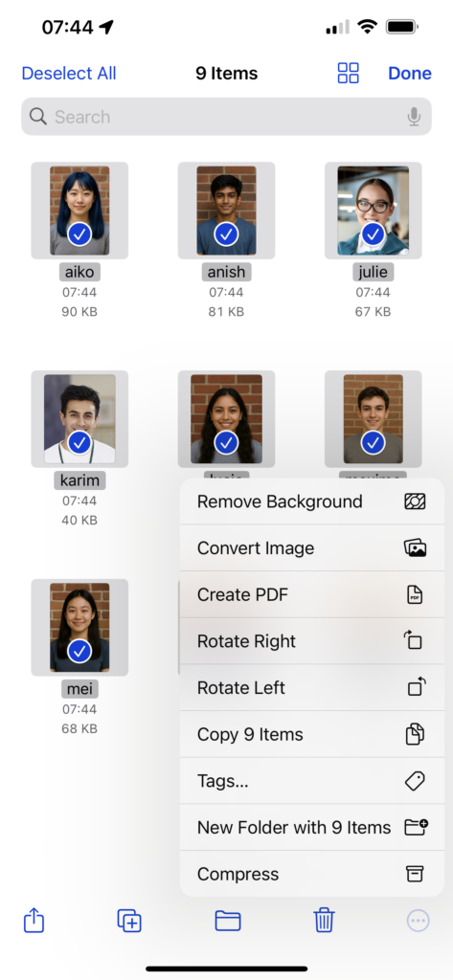453x980 pixels.
Task: Tap the status bar clock 07:44
Action: (x=68, y=27)
